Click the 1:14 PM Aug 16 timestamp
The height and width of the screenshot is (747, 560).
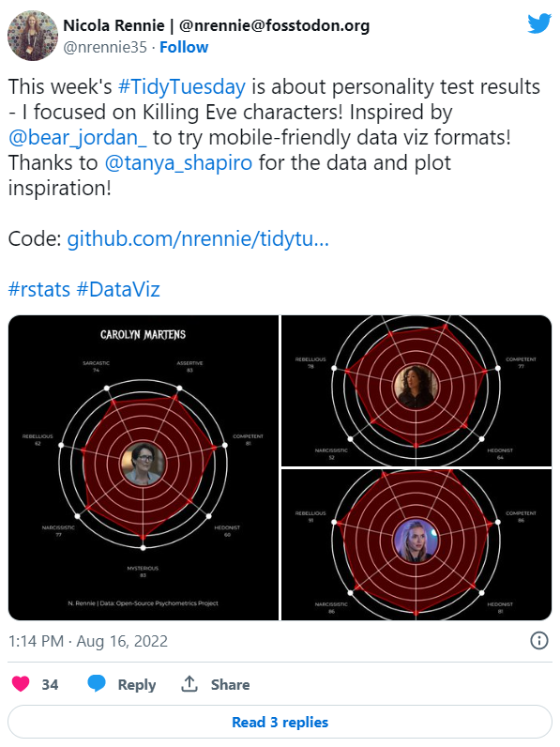click(88, 641)
